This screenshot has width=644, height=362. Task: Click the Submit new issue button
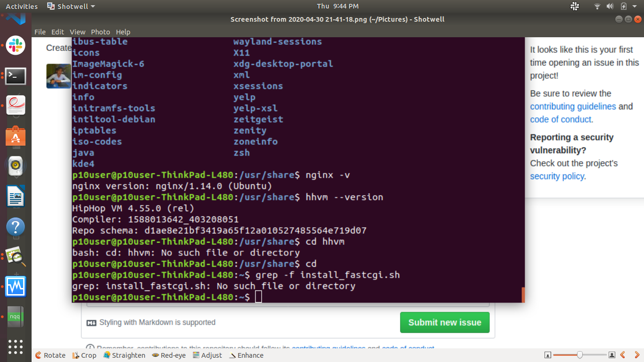(444, 322)
